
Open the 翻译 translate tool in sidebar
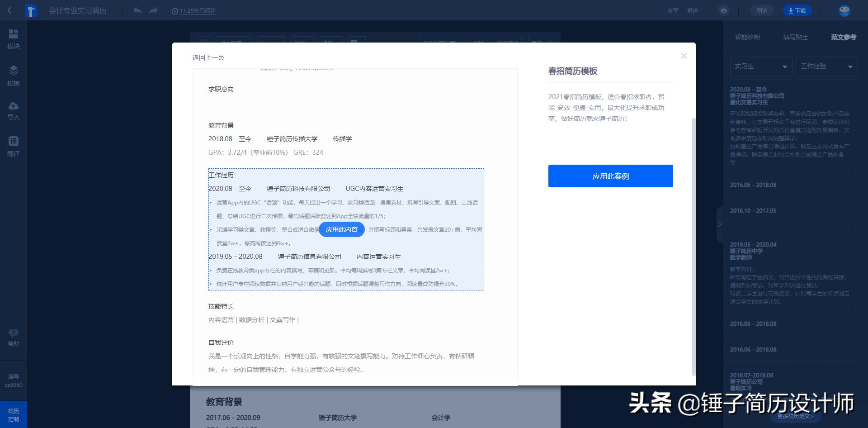14,147
